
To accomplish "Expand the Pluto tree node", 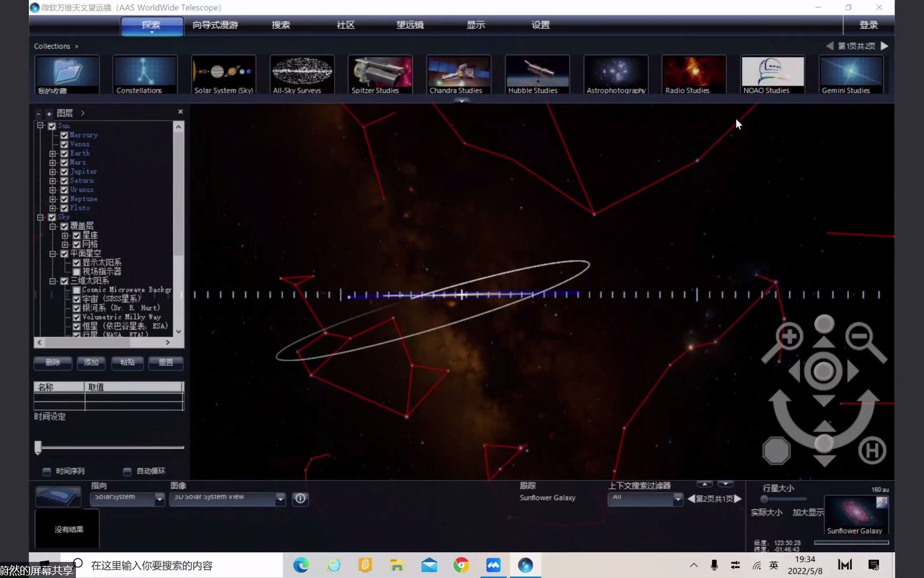I will 52,208.
